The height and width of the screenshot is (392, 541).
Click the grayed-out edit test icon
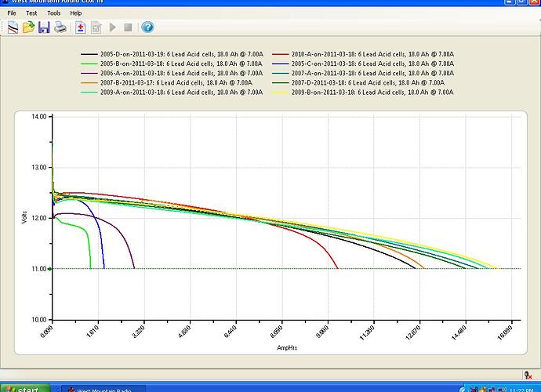[x=96, y=27]
